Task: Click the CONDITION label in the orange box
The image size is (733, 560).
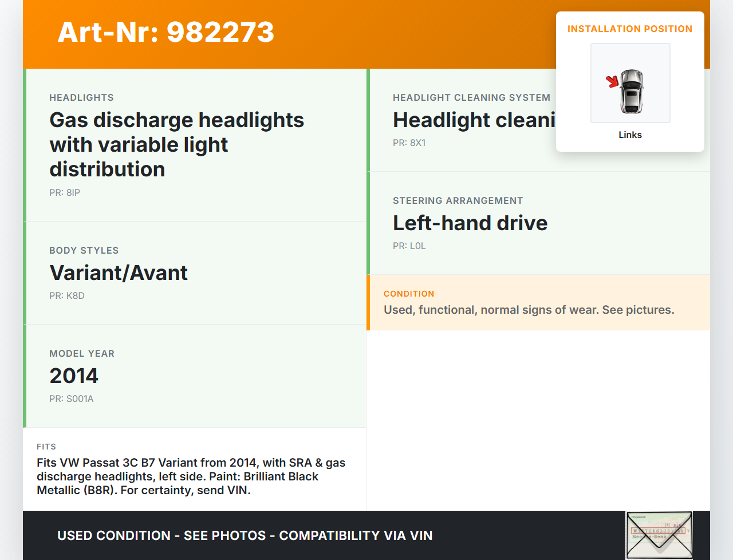Action: point(409,294)
